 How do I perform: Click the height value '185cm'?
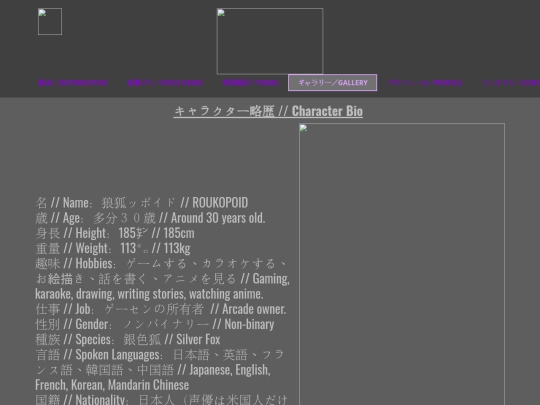179,233
